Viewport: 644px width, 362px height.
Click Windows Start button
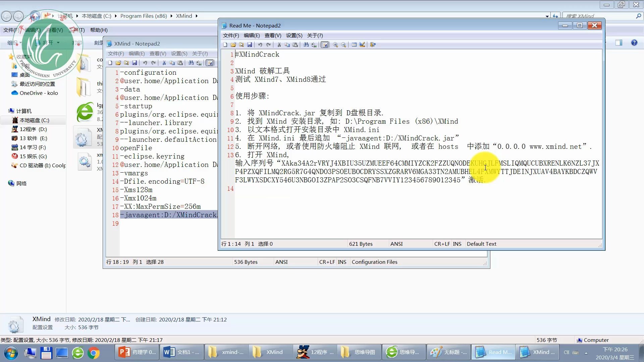pos(11,353)
